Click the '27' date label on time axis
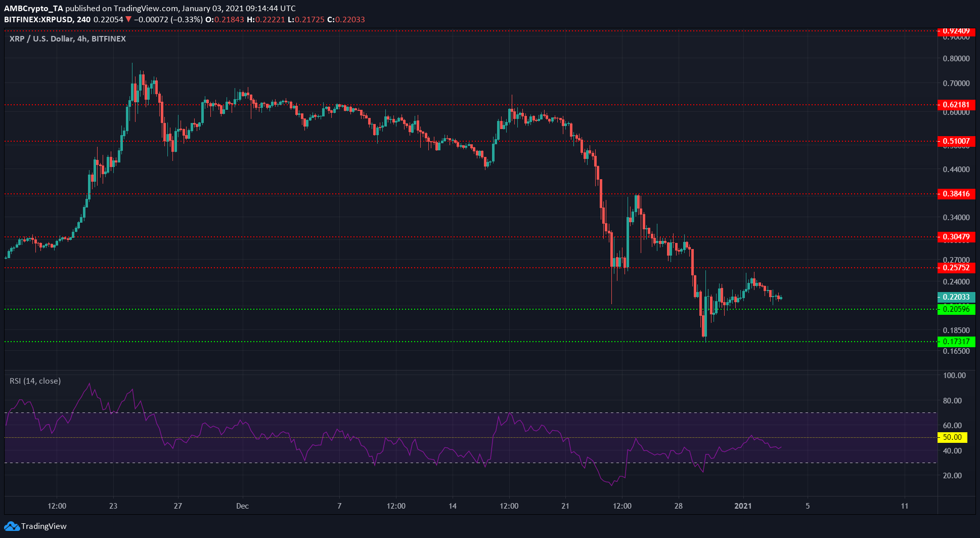Viewport: 980px width, 538px height. pyautogui.click(x=178, y=506)
